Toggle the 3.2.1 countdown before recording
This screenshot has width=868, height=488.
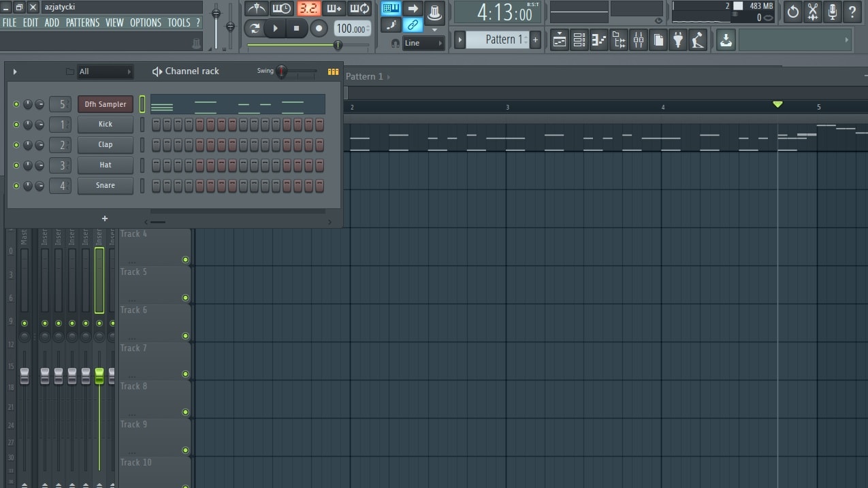click(308, 9)
